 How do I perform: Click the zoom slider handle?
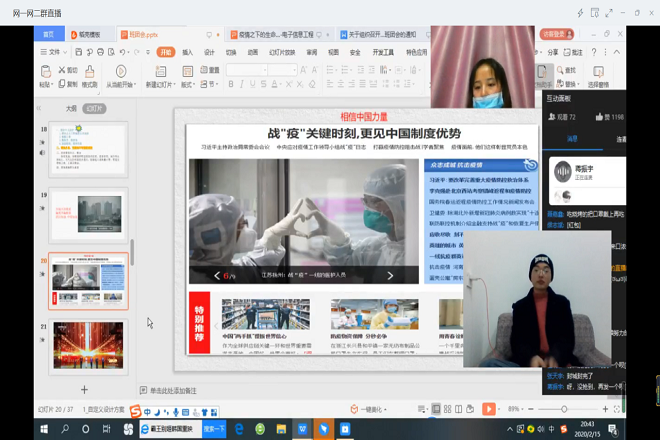pyautogui.click(x=564, y=409)
